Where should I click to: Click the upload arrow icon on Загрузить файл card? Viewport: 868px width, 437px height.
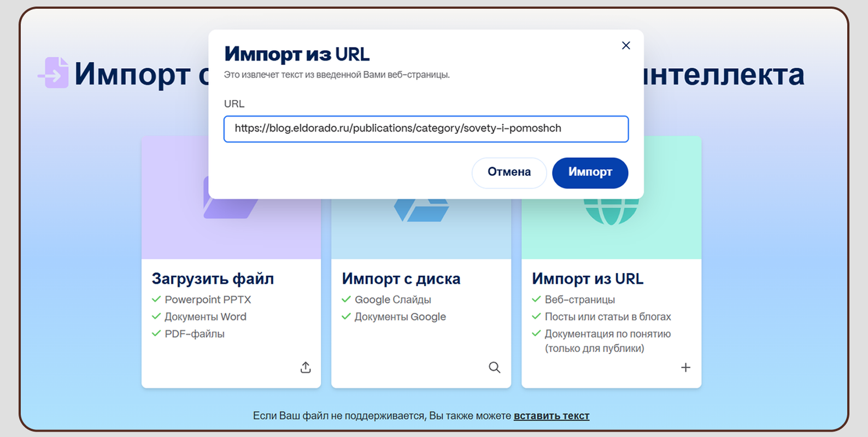pos(306,368)
